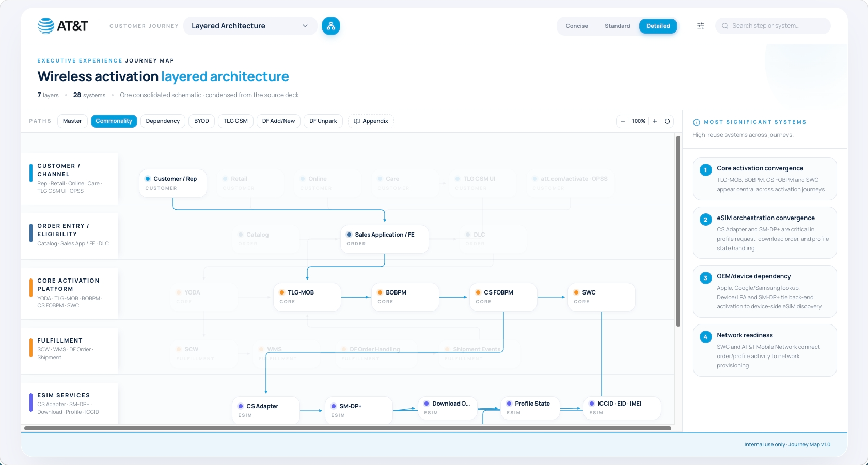This screenshot has width=868, height=465.
Task: Open the filter sliders settings icon
Action: [701, 26]
